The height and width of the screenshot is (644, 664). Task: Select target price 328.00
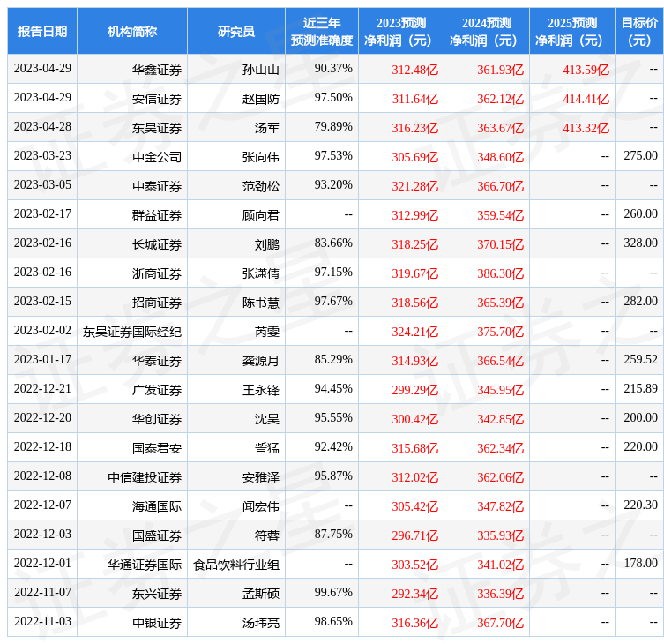640,243
